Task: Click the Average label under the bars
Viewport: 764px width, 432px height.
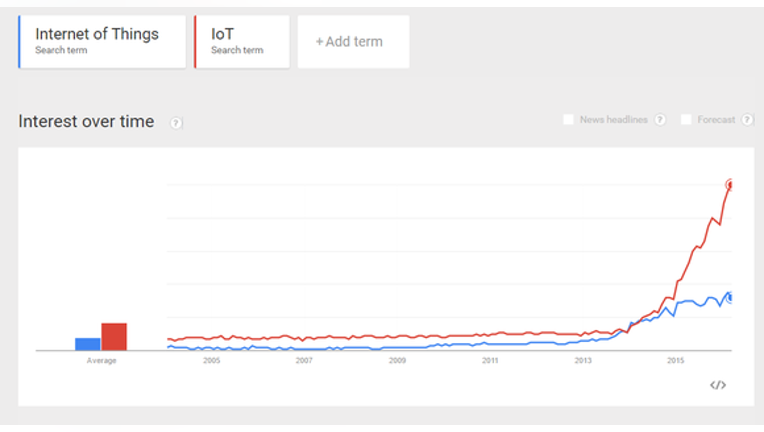Action: (x=101, y=361)
